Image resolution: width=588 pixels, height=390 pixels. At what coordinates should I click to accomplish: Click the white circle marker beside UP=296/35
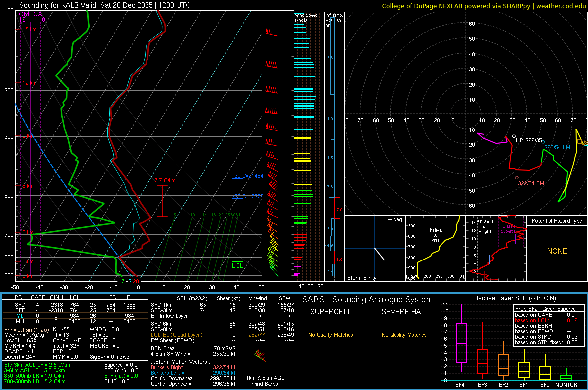coord(514,136)
